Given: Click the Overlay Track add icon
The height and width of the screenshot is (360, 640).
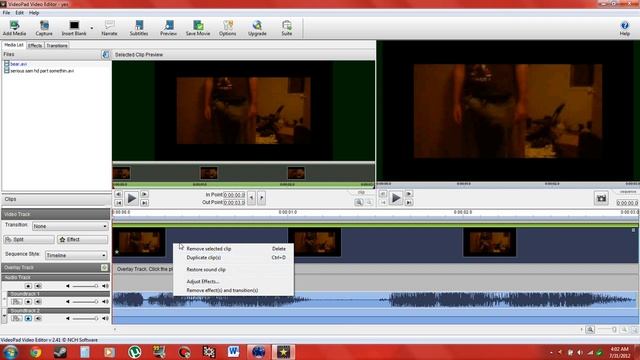Looking at the screenshot, I should point(104,267).
